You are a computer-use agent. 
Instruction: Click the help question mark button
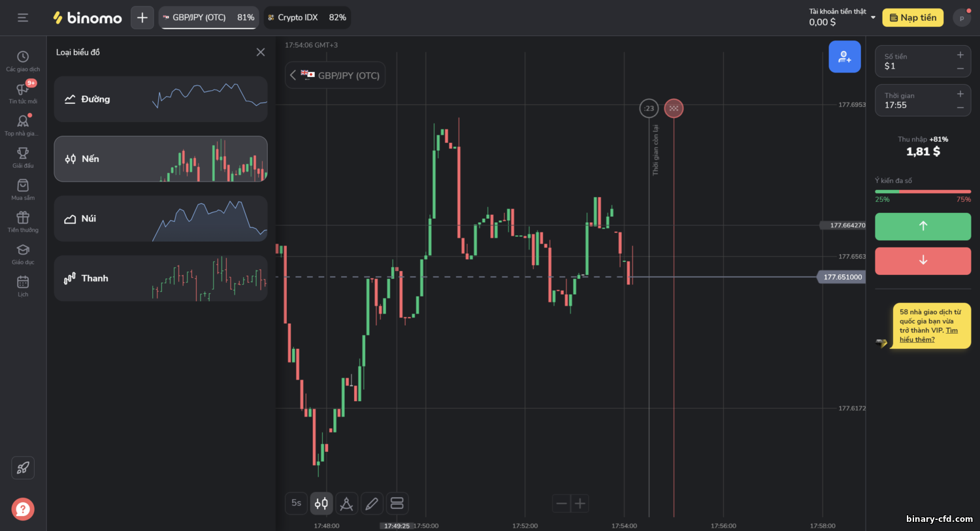point(23,509)
